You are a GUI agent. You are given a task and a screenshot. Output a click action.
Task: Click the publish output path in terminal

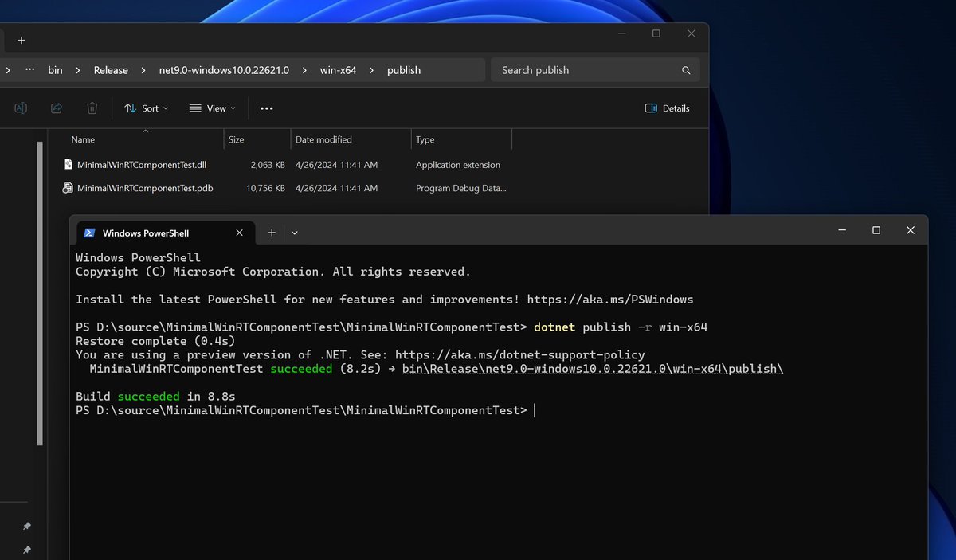(593, 369)
